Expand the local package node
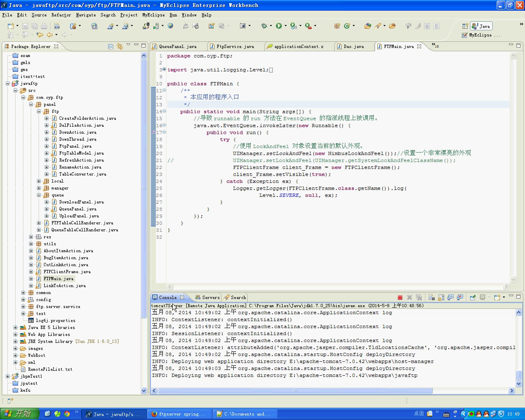This screenshot has width=525, height=420. tap(39, 181)
